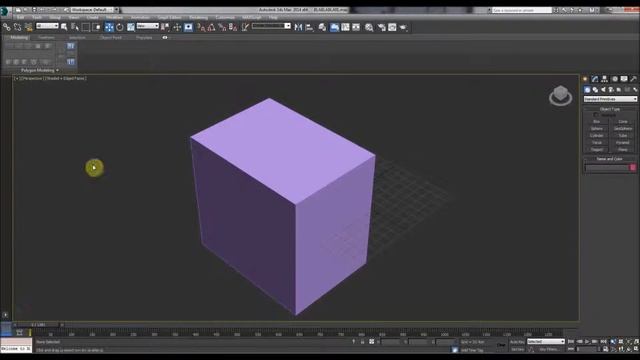Screen dimensions: 640x360
Task: Open the Schematic View
Action: (x=356, y=27)
